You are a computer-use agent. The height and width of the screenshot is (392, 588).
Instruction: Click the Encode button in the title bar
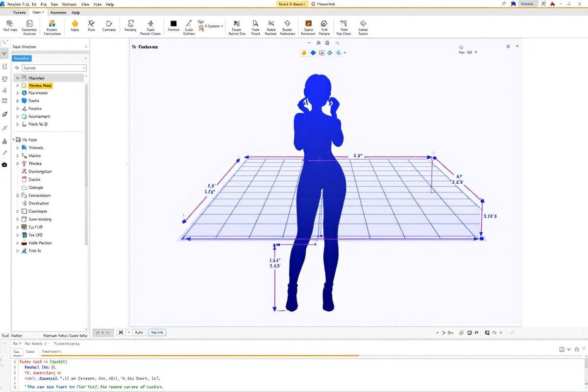click(x=528, y=4)
